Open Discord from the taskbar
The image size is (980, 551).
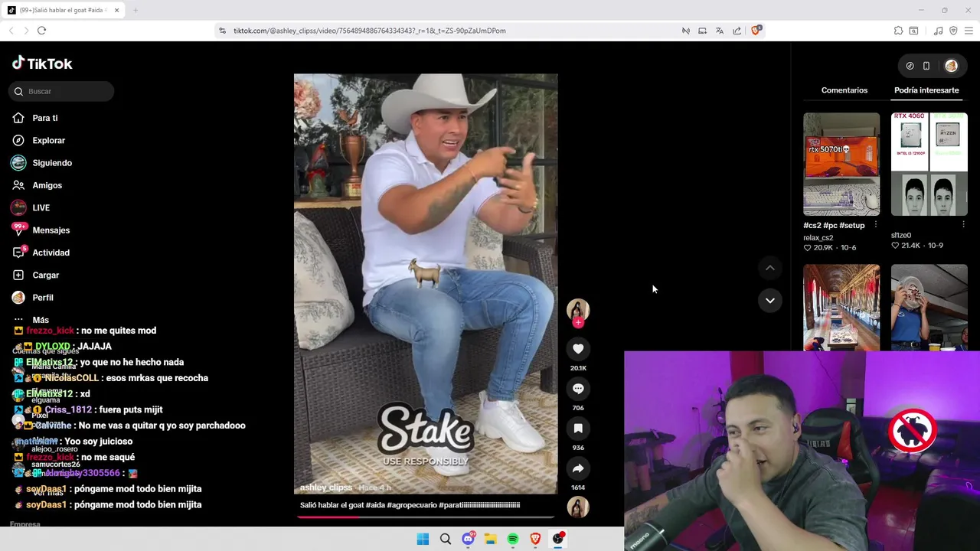[x=468, y=540]
